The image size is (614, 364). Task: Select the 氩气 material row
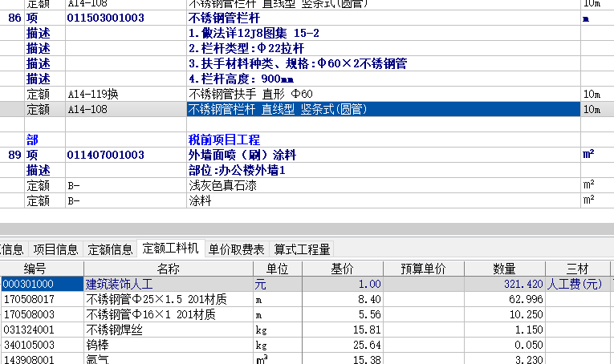pos(97,359)
